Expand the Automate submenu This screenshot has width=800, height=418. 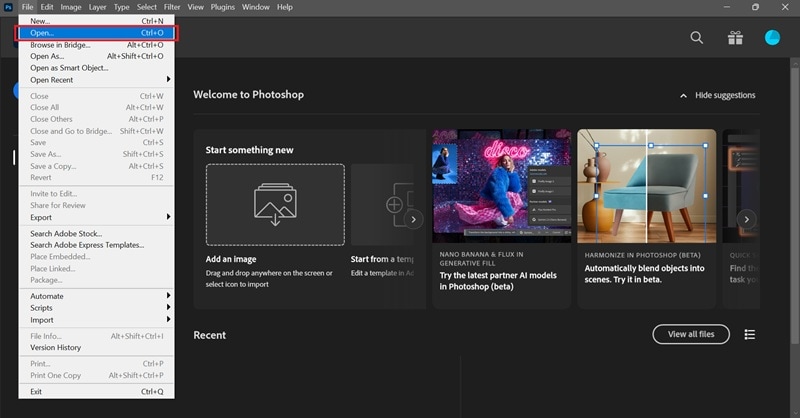tap(168, 296)
